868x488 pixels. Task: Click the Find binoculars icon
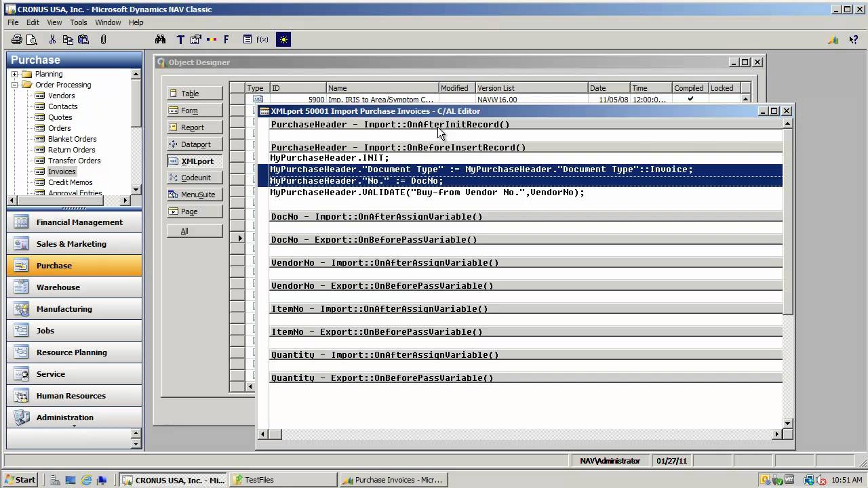click(x=160, y=40)
